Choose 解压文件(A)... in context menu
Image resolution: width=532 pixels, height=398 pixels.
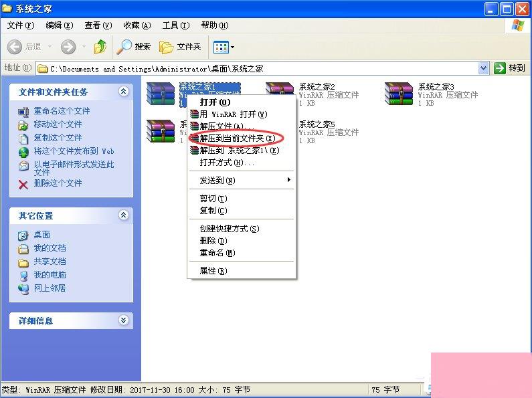click(x=242, y=126)
